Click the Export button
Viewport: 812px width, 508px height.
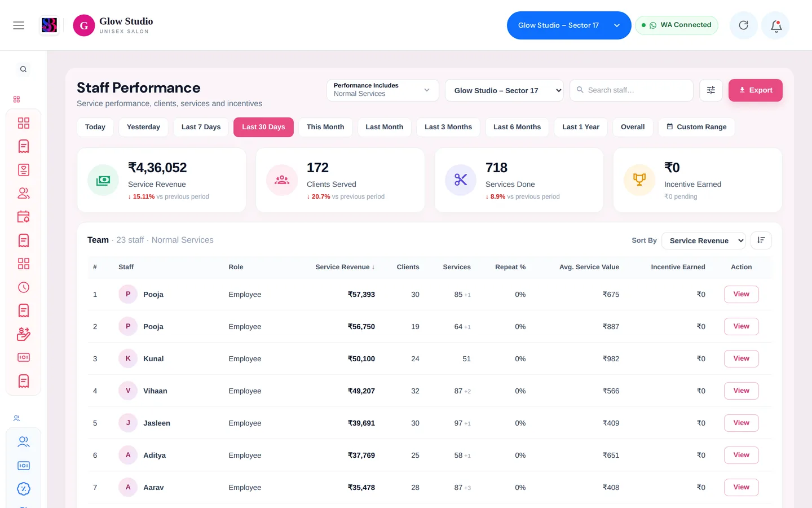pos(756,90)
